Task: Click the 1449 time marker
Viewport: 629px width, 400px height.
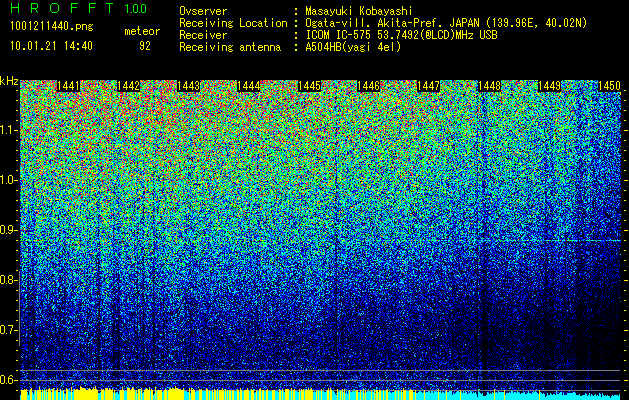Action: 549,86
